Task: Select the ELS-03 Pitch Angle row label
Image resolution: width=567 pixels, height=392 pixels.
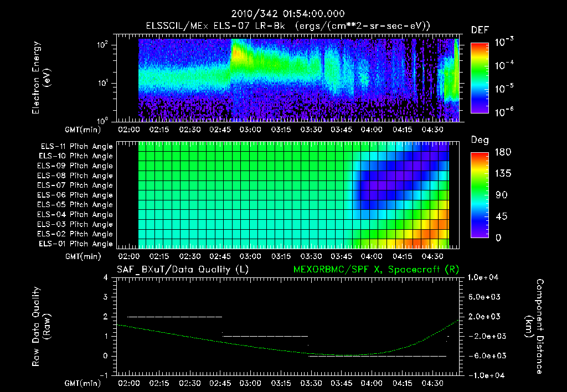Action: coord(75,224)
